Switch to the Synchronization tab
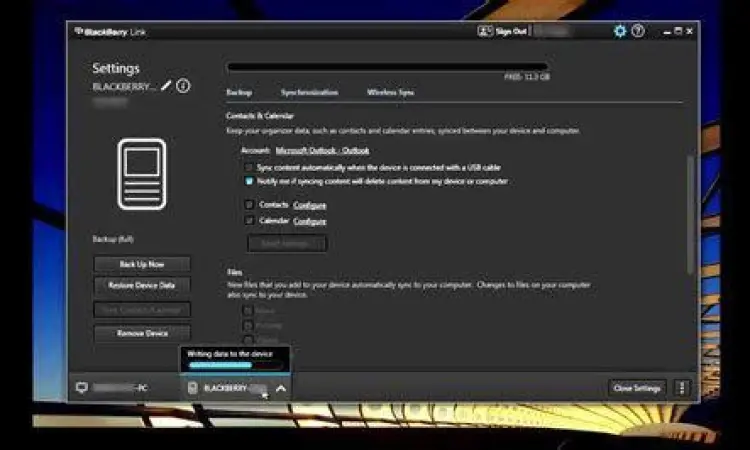 (309, 92)
